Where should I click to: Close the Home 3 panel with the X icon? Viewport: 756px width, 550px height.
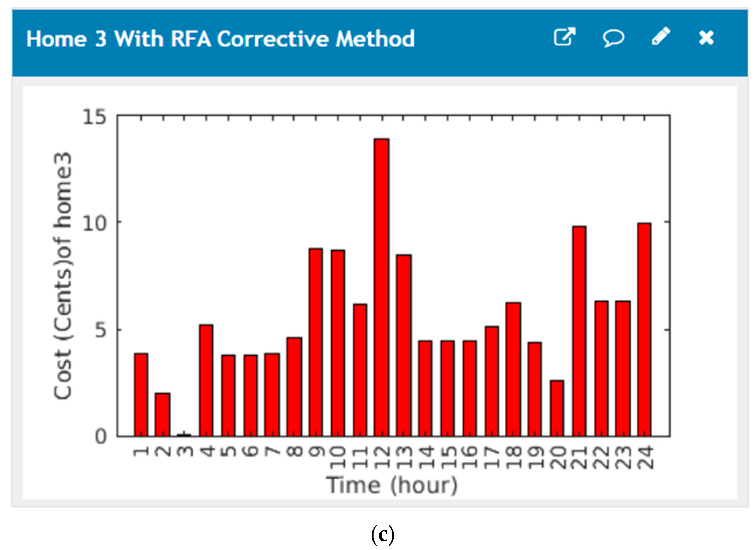point(706,37)
